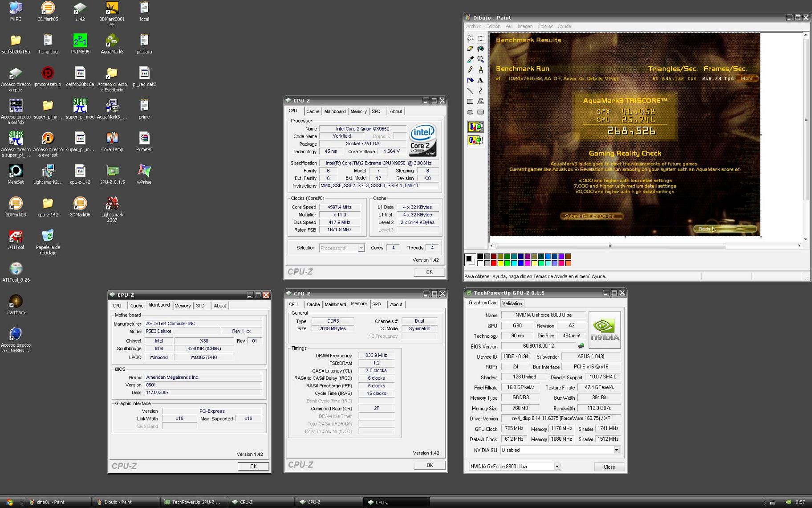Viewport: 812px width, 508px height.
Task: Select the 3DMark06 desktop icon
Action: pos(80,207)
